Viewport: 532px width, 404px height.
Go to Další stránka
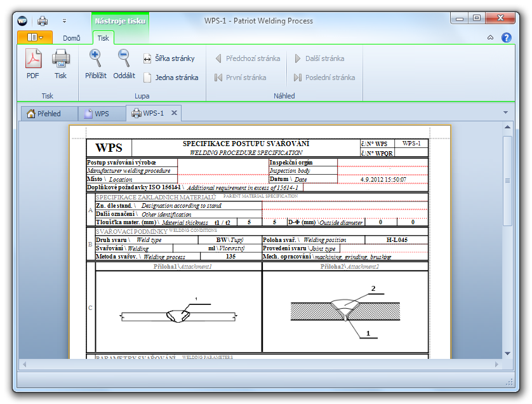click(x=319, y=58)
